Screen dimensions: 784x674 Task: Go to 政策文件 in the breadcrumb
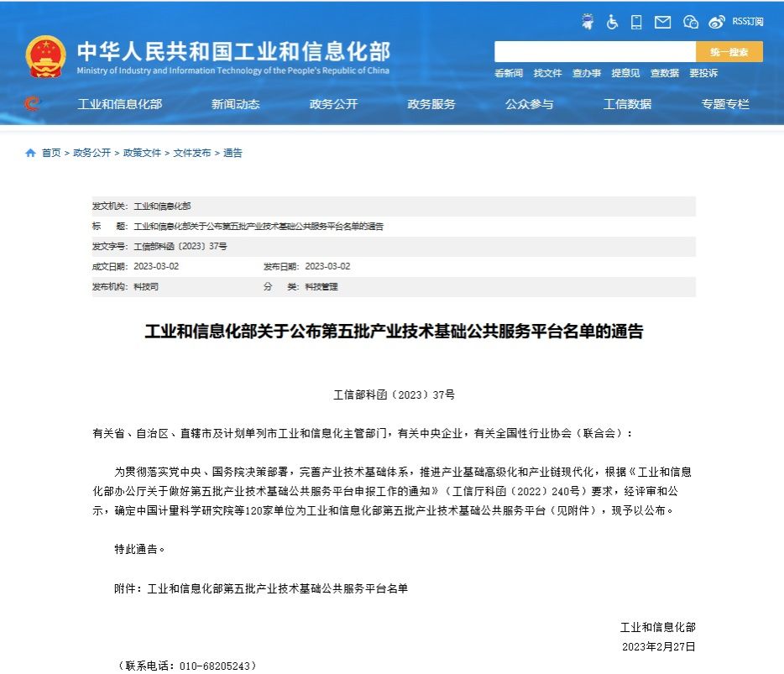coord(142,153)
